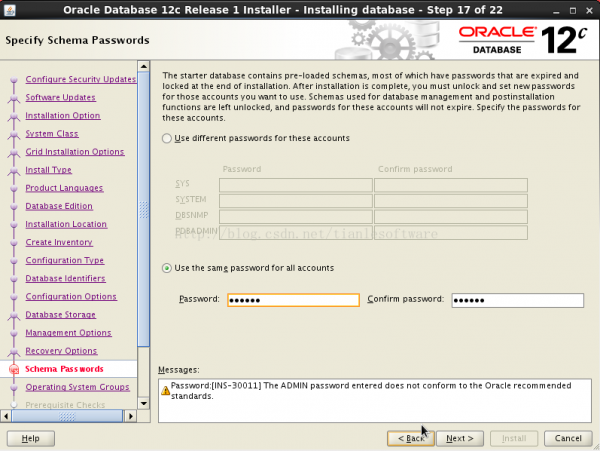Click the Help button

tap(31, 438)
